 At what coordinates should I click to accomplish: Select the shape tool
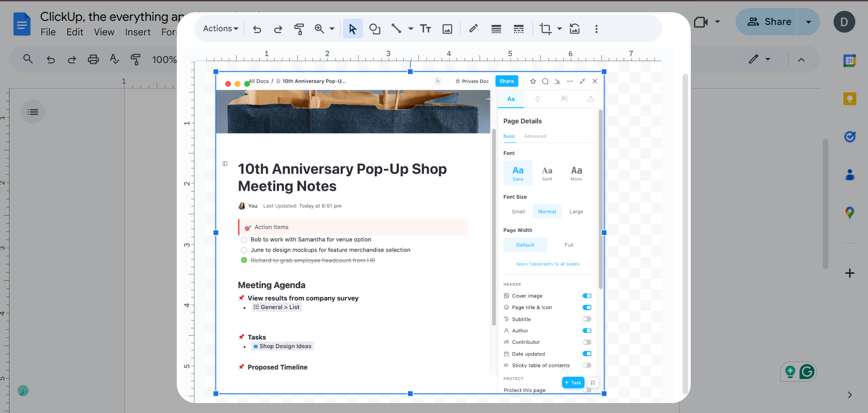pyautogui.click(x=375, y=29)
